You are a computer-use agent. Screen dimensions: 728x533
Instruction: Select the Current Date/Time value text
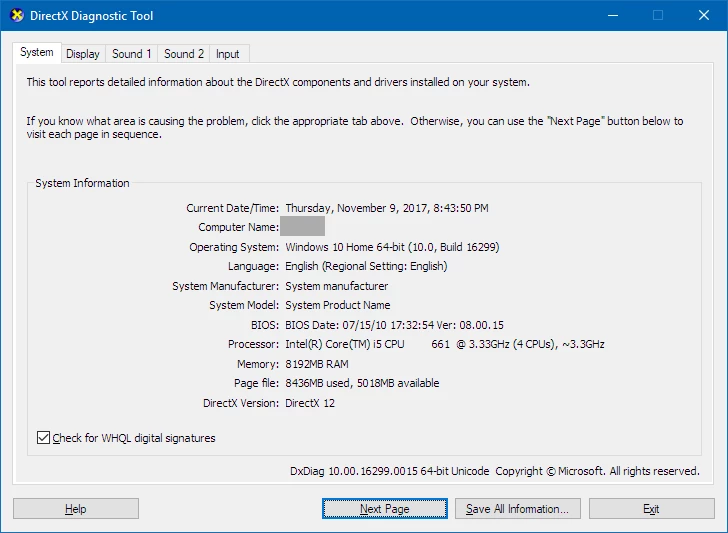tap(387, 208)
